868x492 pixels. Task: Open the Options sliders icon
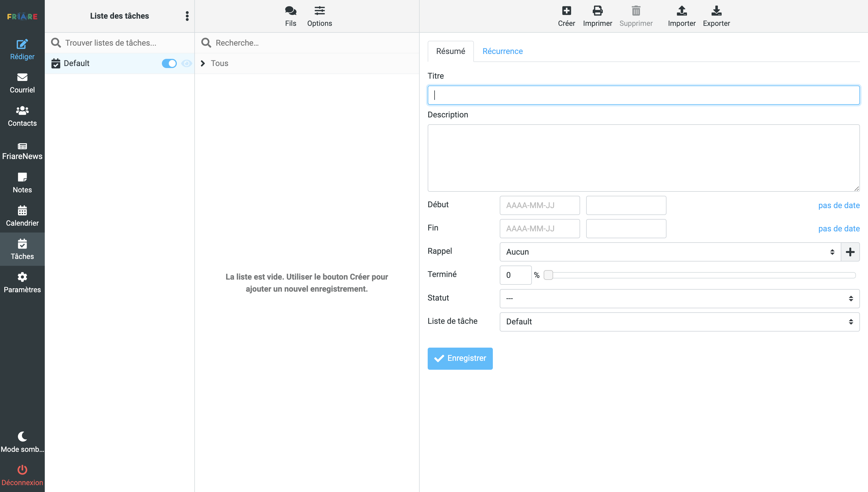point(319,11)
